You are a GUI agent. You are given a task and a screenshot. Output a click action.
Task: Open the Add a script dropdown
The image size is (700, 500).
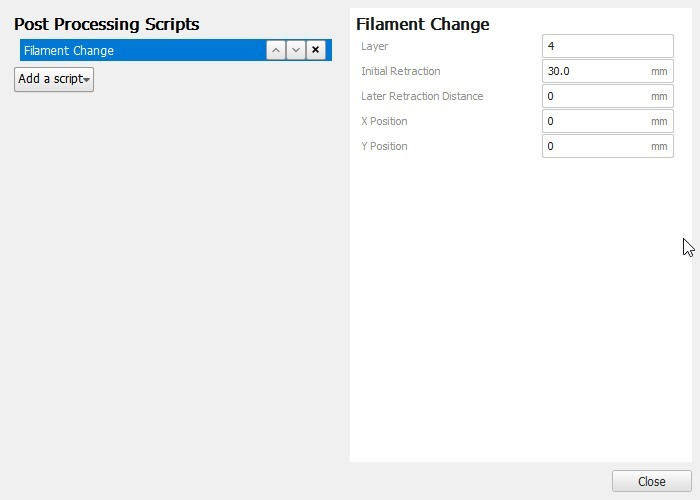[x=54, y=79]
